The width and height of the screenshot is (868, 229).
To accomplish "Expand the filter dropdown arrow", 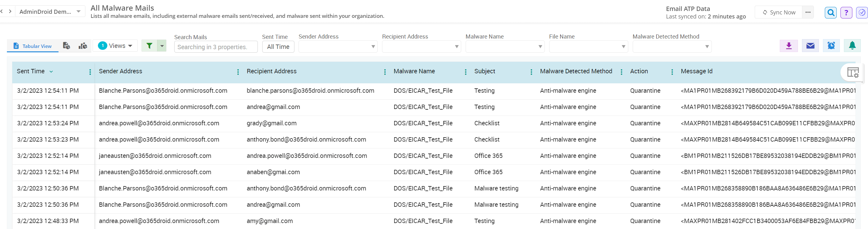I will click(x=162, y=46).
